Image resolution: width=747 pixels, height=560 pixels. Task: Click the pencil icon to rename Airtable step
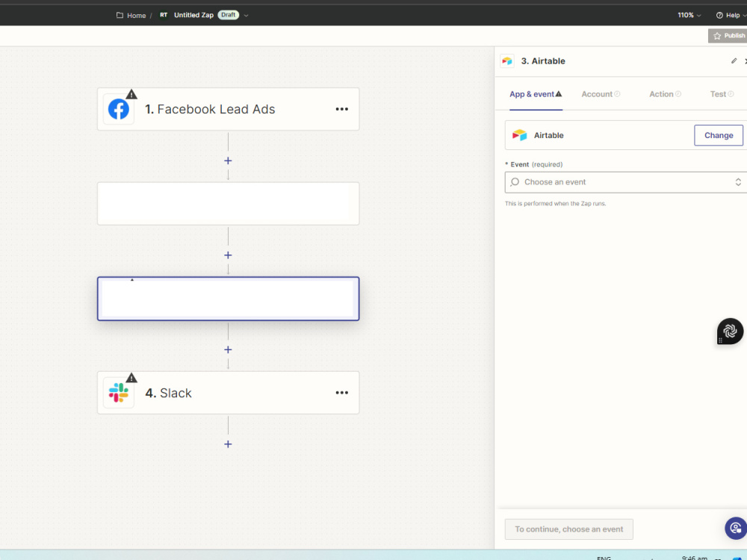[734, 61]
